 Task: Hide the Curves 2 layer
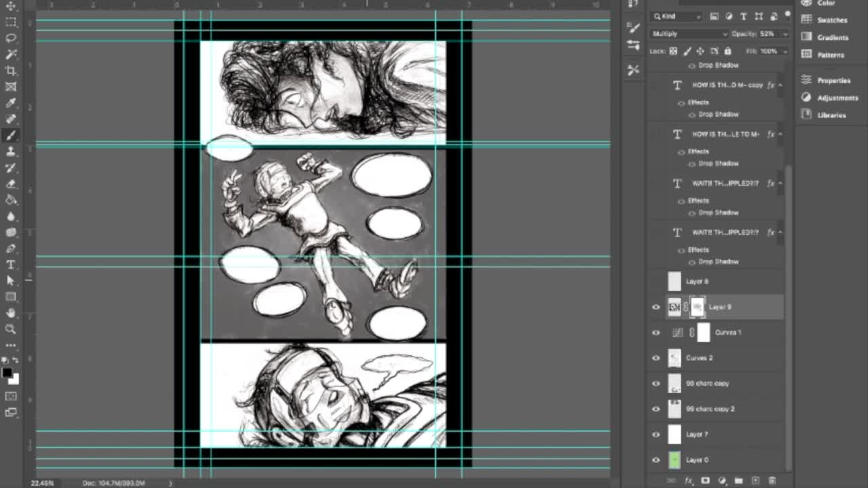tap(656, 358)
